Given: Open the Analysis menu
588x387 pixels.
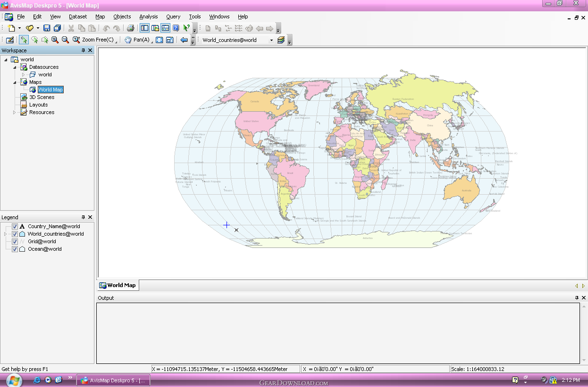Looking at the screenshot, I should [x=149, y=16].
